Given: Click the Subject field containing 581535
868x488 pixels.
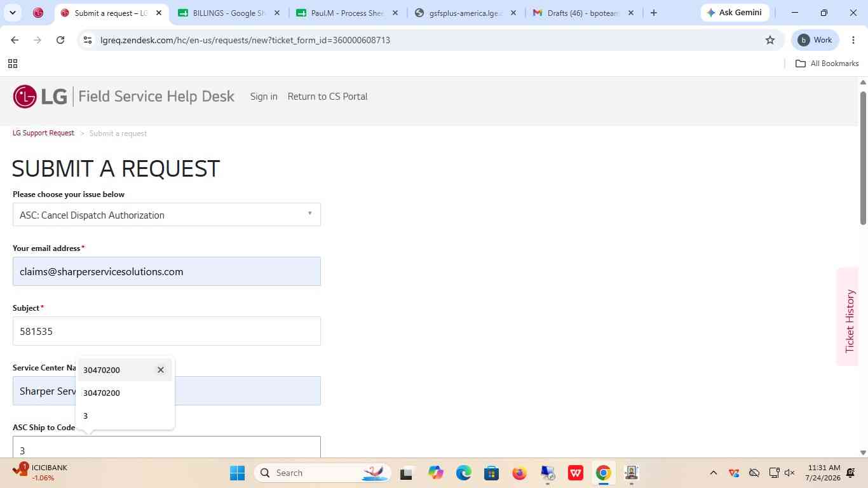Looking at the screenshot, I should [x=166, y=331].
